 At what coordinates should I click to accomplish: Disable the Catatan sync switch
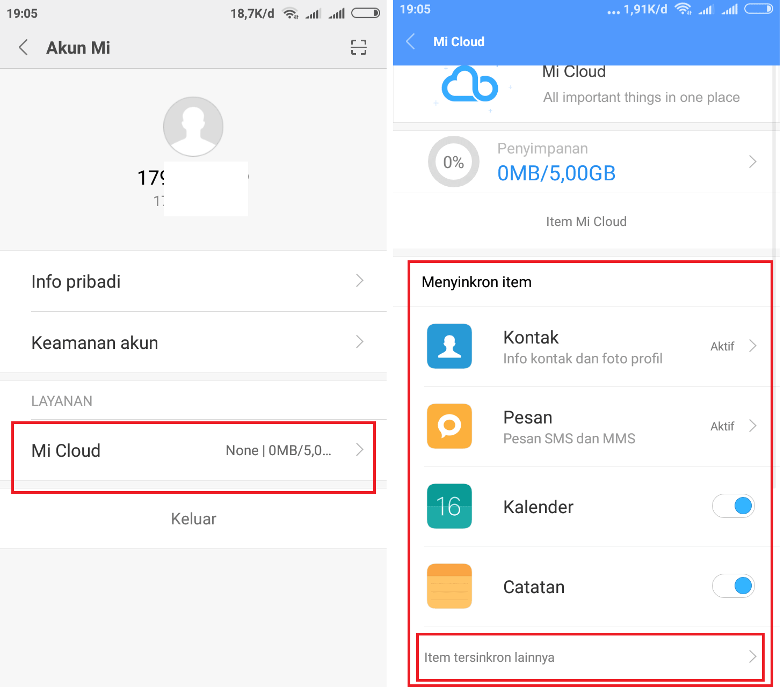click(734, 586)
